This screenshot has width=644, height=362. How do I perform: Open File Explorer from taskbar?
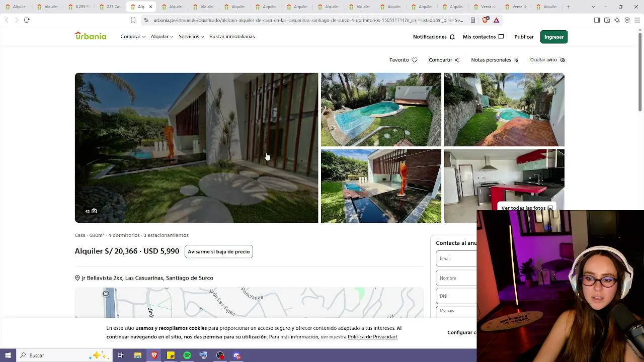click(137, 355)
